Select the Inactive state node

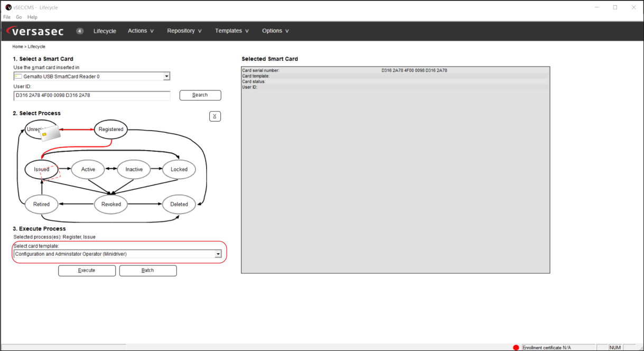[134, 170]
